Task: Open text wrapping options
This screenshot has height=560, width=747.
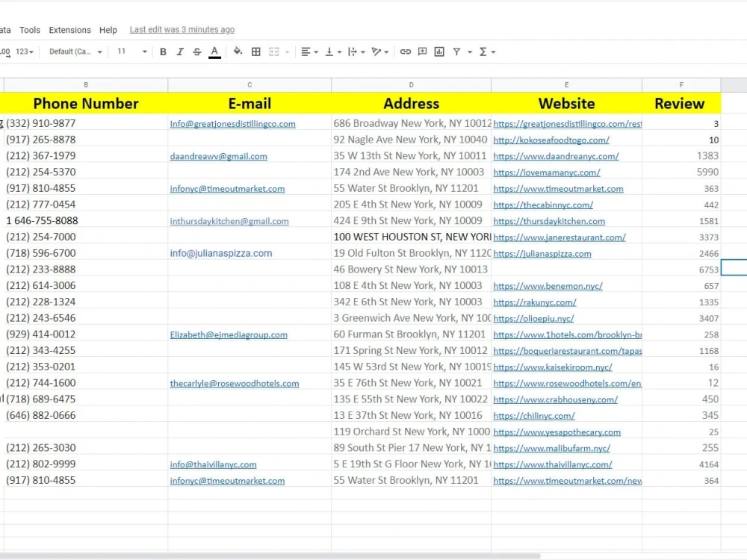Action: click(x=356, y=52)
